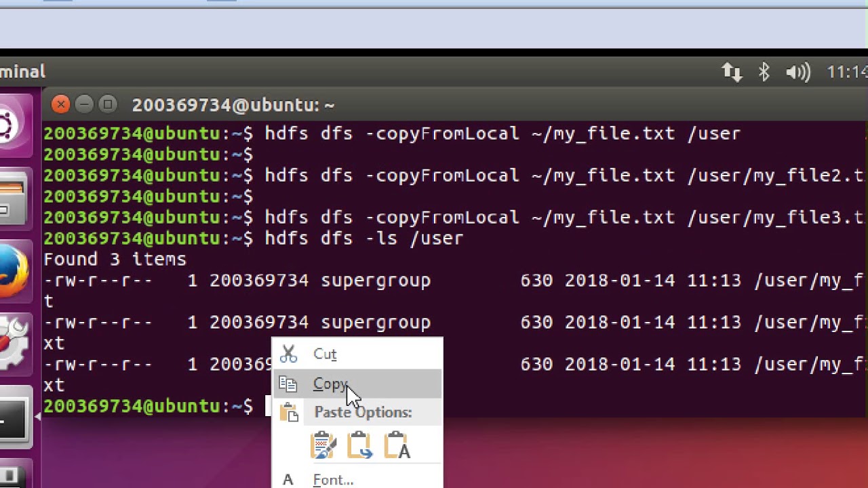
Task: Click the last prompt's input cursor
Action: 268,406
